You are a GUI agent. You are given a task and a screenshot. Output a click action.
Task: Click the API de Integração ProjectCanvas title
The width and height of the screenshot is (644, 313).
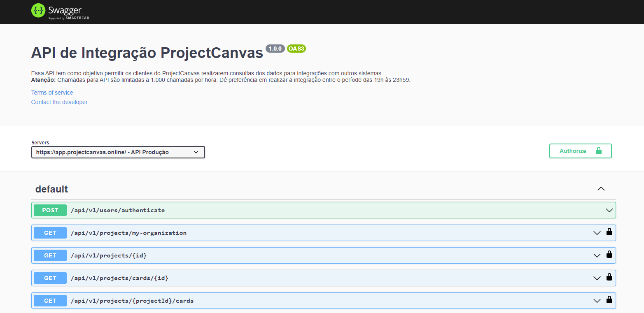pos(147,53)
